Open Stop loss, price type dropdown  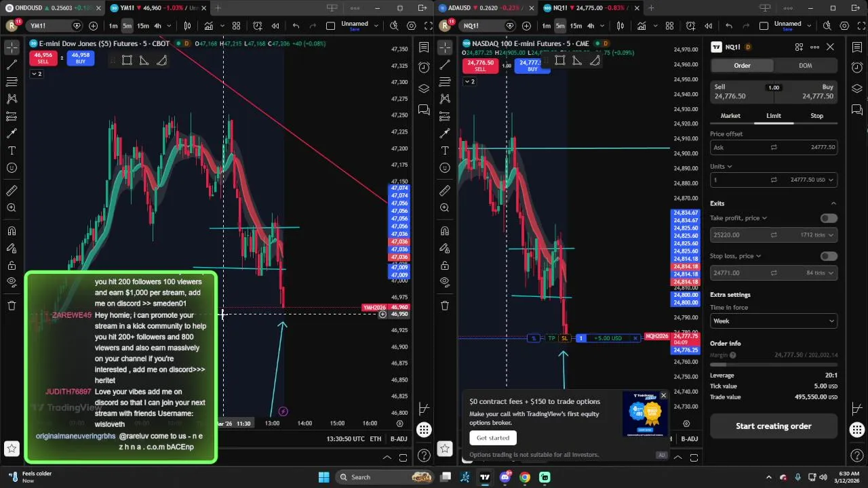tap(736, 256)
